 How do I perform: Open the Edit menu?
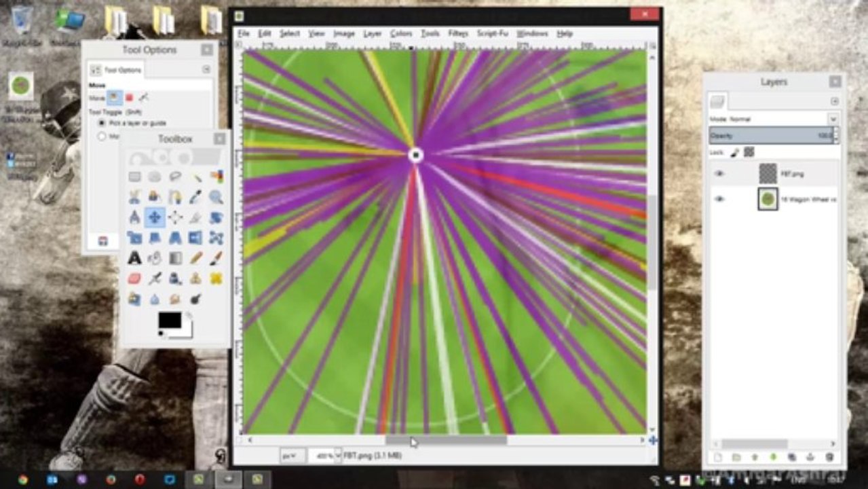click(x=265, y=33)
